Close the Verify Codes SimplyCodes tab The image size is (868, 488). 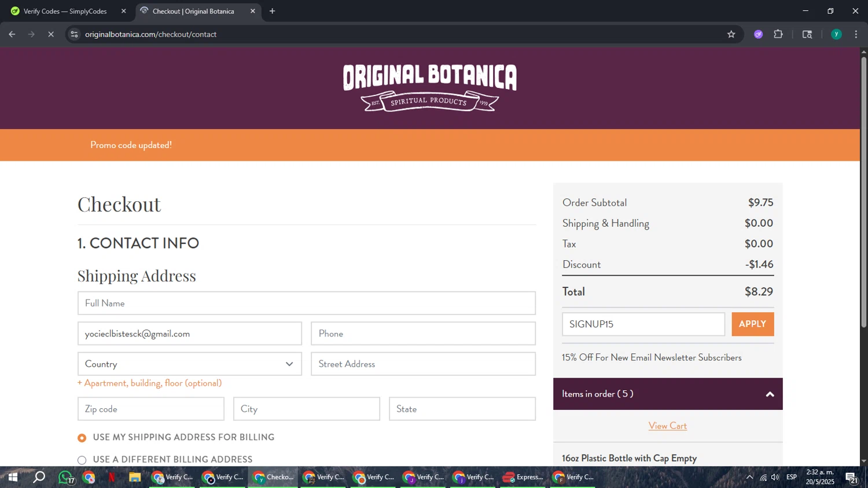point(123,11)
